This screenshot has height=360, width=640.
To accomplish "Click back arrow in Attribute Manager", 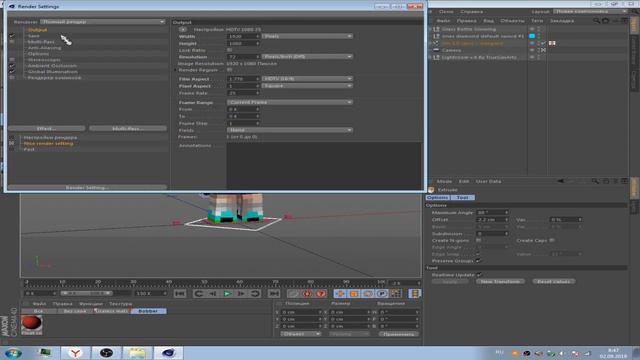I will click(561, 181).
